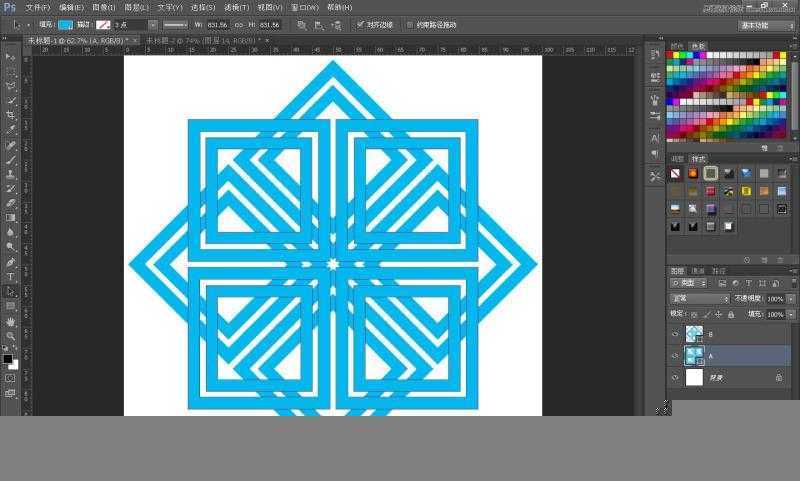The image size is (800, 481).
Task: Toggle lock transparent pixels in Layers panel
Action: (x=694, y=315)
